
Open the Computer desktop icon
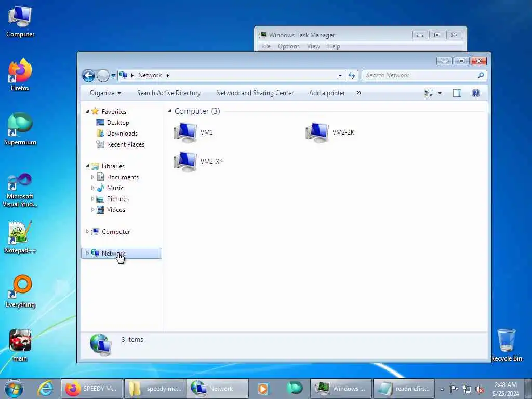[20, 22]
